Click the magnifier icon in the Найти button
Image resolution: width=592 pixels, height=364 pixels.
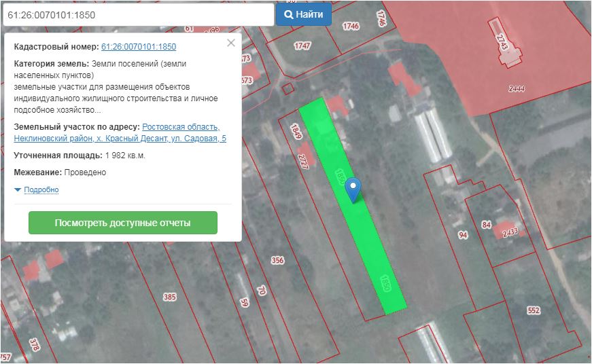[288, 14]
